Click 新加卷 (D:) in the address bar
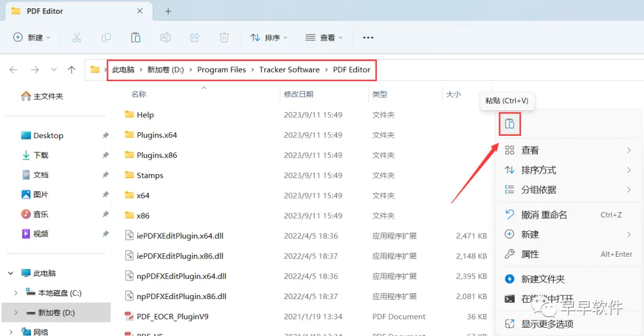Image resolution: width=644 pixels, height=336 pixels. click(166, 70)
